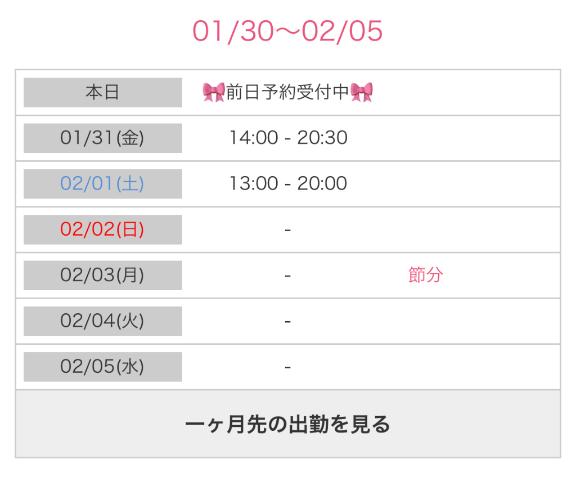
Task: Open the 一ヶ月先の出勤を見る button
Action: tap(288, 424)
